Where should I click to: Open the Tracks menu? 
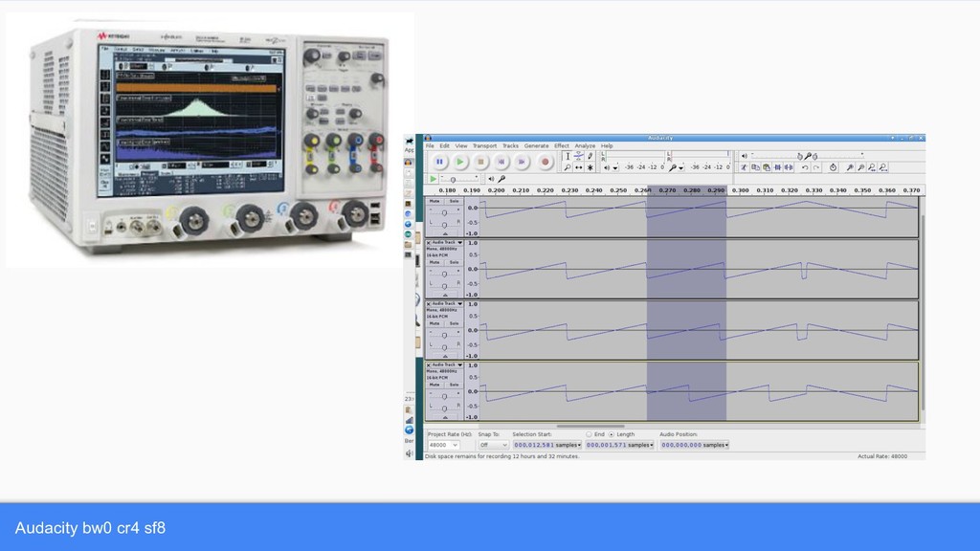511,145
